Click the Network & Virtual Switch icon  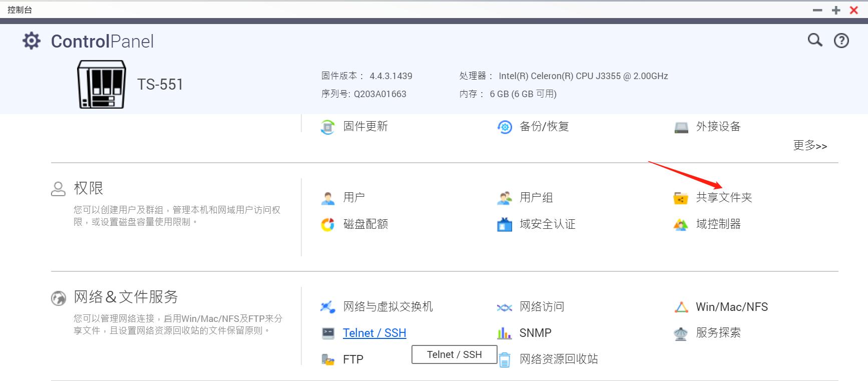(328, 307)
